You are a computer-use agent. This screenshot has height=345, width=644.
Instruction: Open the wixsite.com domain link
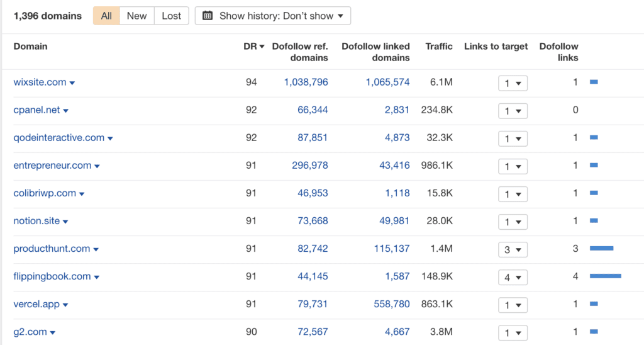coord(40,82)
